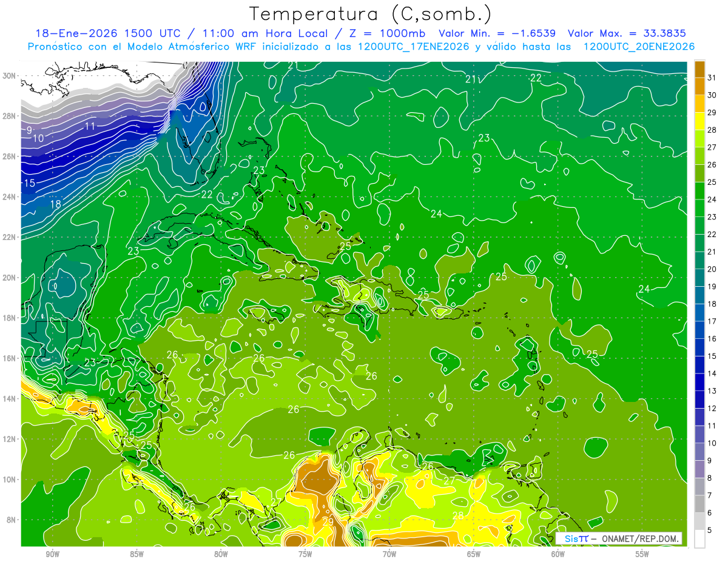Click the '1200UTC_20ENE2026' valid-until time text
The image size is (728, 562).
(639, 47)
